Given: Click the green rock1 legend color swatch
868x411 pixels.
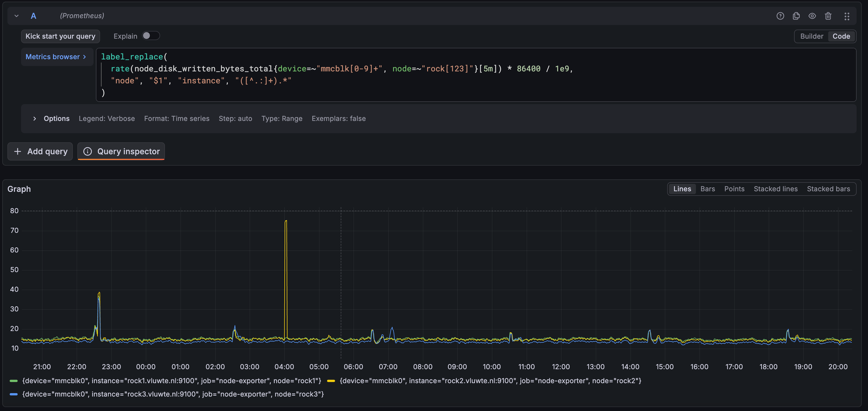Looking at the screenshot, I should 13,381.
